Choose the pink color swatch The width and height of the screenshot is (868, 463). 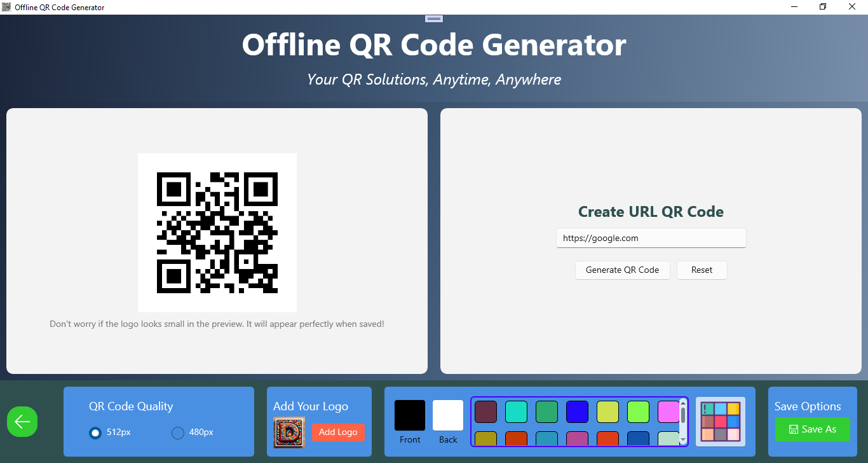(668, 411)
